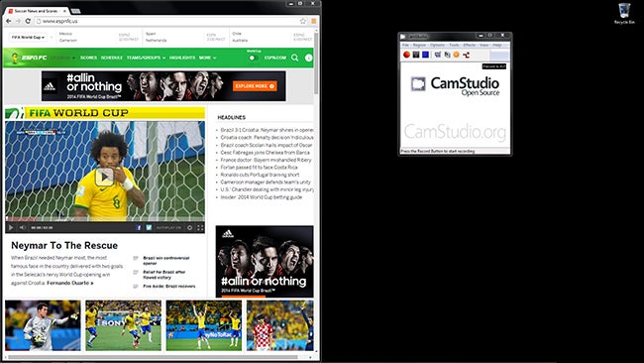The width and height of the screenshot is (644, 363).
Task: Expand the MORE dropdown in navbar
Action: click(207, 58)
